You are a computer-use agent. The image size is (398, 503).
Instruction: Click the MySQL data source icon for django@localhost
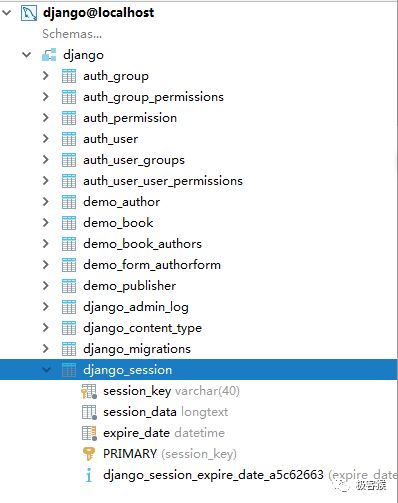[x=29, y=13]
